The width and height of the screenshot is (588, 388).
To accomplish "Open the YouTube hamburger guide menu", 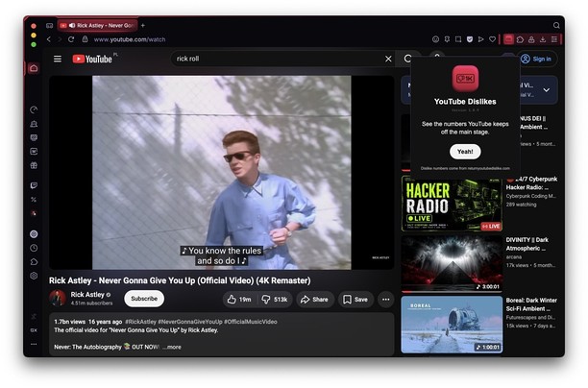I will click(58, 59).
